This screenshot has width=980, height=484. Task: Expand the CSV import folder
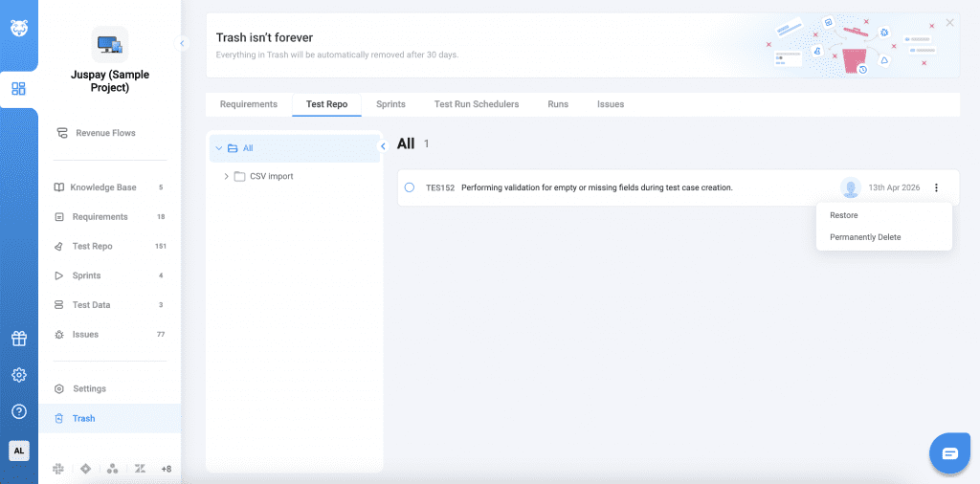click(x=226, y=176)
